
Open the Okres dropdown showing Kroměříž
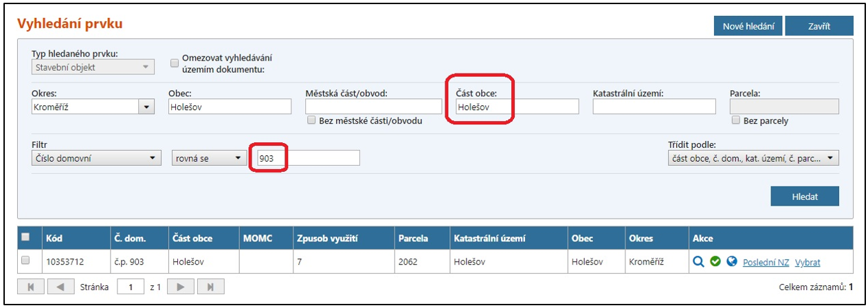coord(146,107)
